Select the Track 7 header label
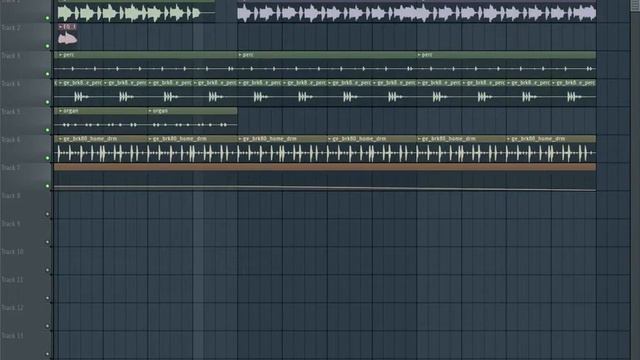640x360 pixels. 11,168
